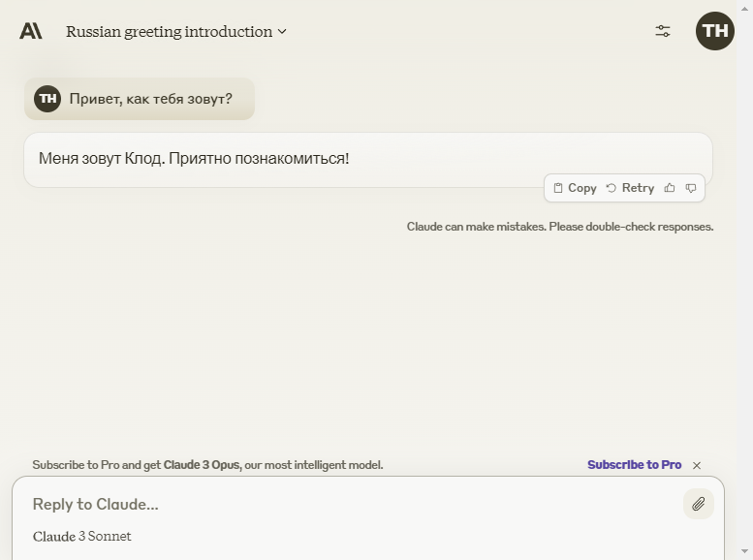Click the Anthropic logo icon
Image resolution: width=753 pixels, height=560 pixels.
pyautogui.click(x=31, y=31)
